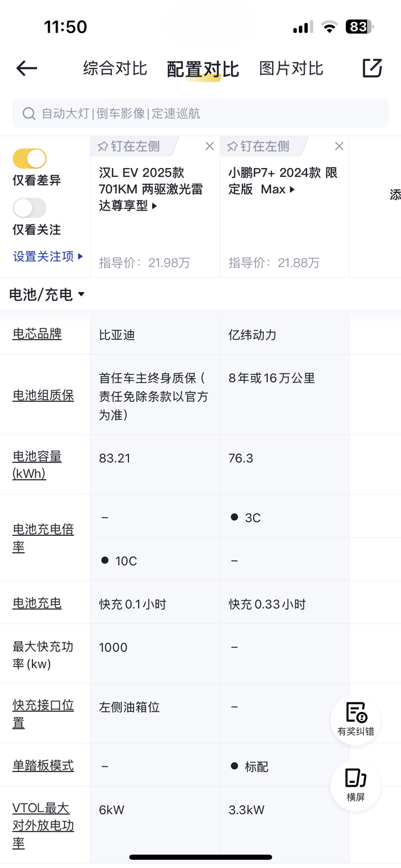Tap the 电芯品牌 parameter label
401x868 pixels.
[x=37, y=334]
